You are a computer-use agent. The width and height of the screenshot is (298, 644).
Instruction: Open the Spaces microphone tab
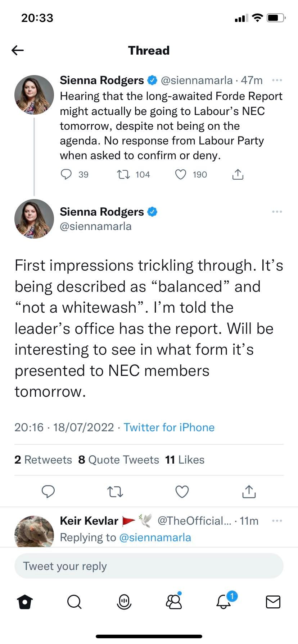click(124, 602)
